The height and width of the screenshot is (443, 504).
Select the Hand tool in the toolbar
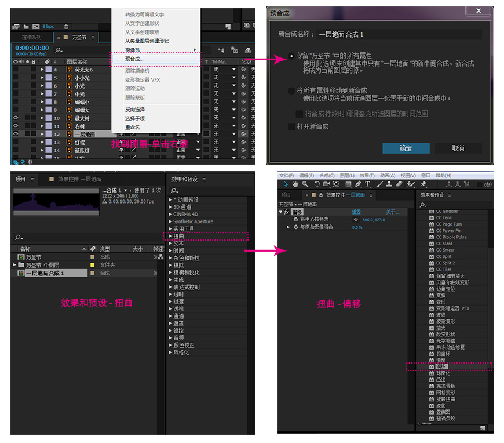pos(295,184)
